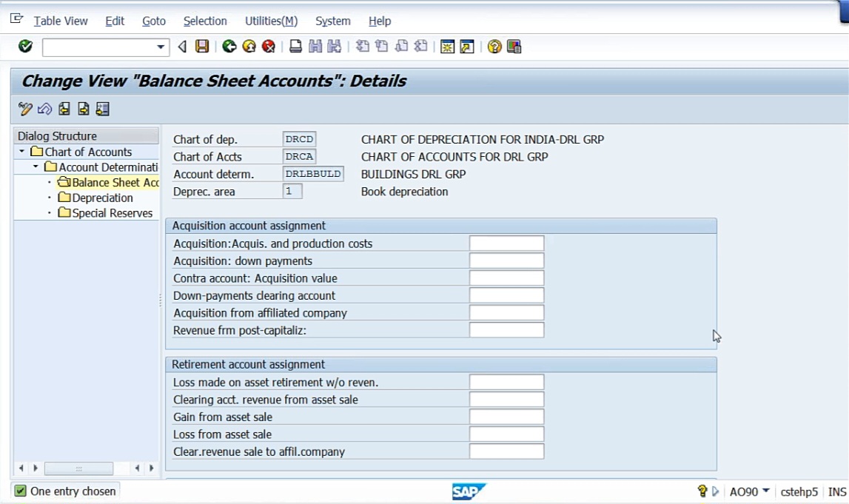Click the Down-payments clearing account field

[x=506, y=295]
